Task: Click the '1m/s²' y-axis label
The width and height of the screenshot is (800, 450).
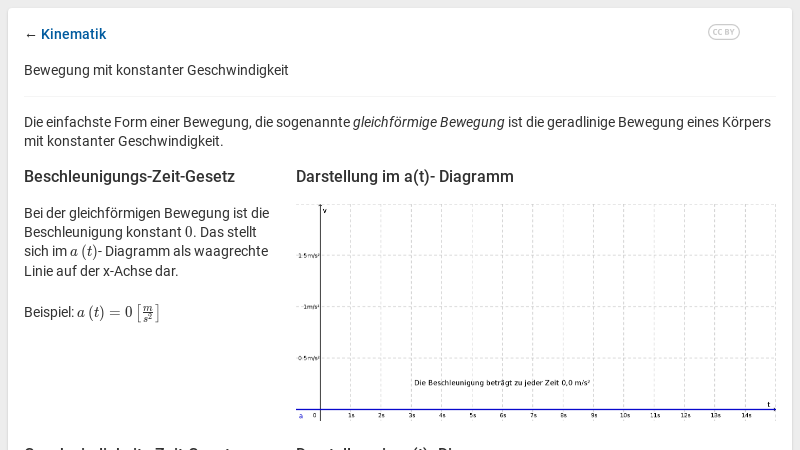Action: (311, 307)
